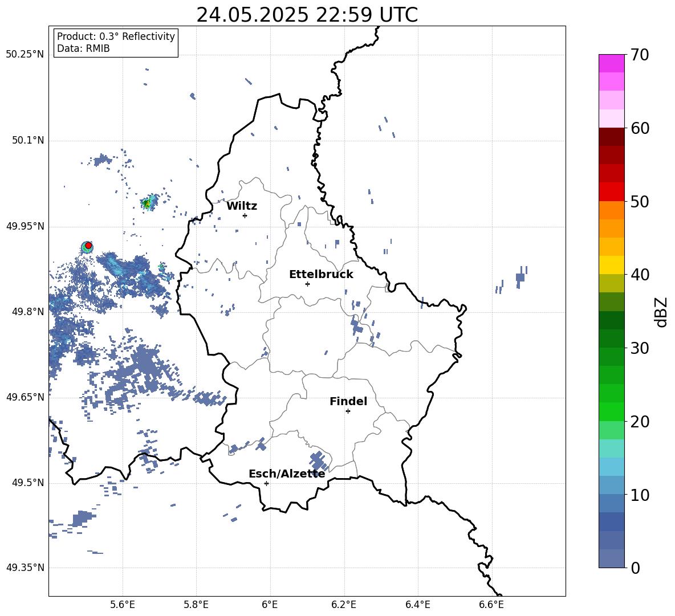Click the Findel station cross marker
The height and width of the screenshot is (616, 675).
[348, 411]
